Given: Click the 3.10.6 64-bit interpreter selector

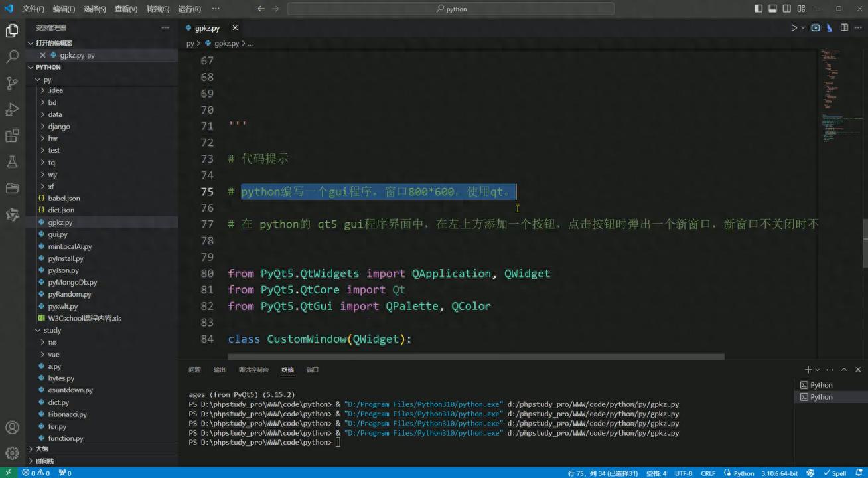Looking at the screenshot, I should point(778,473).
